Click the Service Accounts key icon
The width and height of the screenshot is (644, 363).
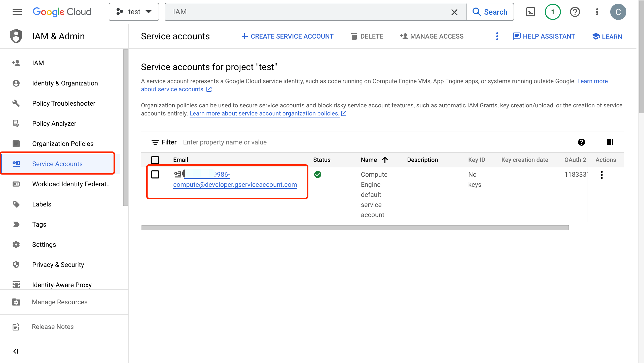click(x=16, y=164)
